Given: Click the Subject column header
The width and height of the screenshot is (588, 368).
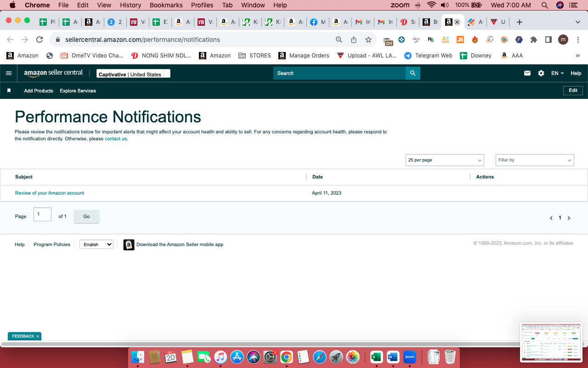Looking at the screenshot, I should click(x=24, y=177).
